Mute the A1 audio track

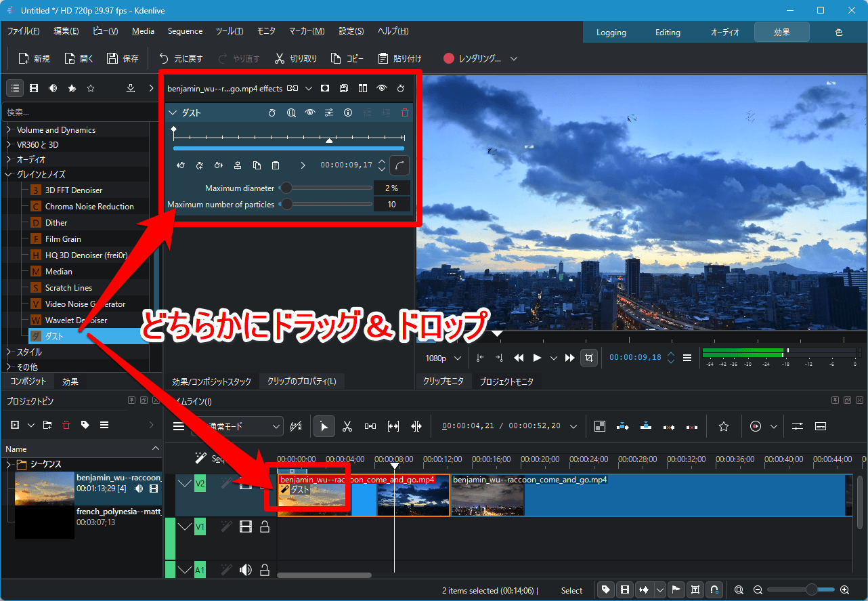point(245,570)
